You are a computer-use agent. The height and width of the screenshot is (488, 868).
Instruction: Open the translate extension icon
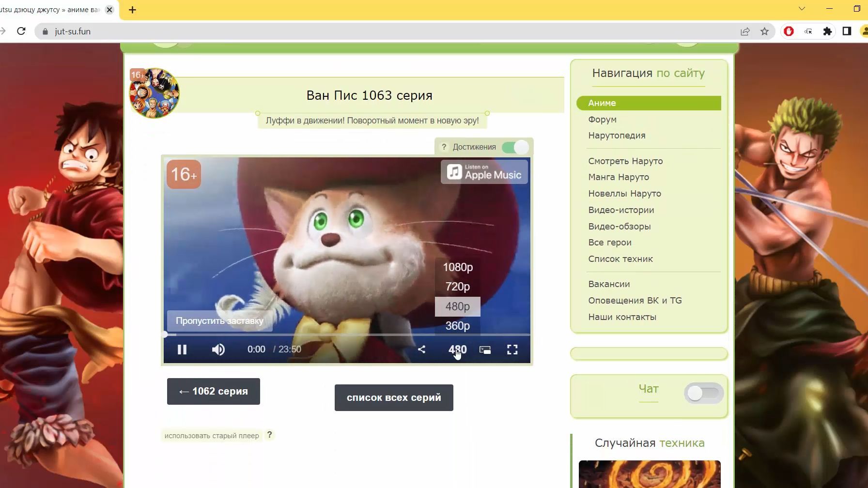click(x=808, y=31)
